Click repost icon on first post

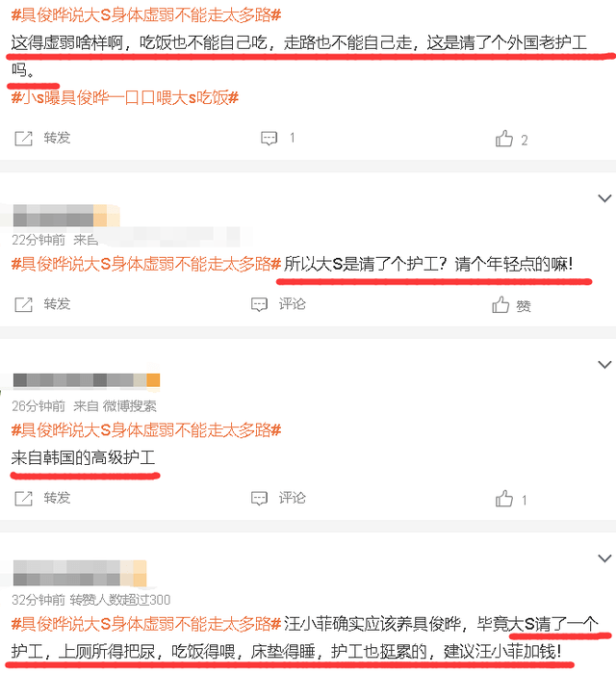click(24, 139)
